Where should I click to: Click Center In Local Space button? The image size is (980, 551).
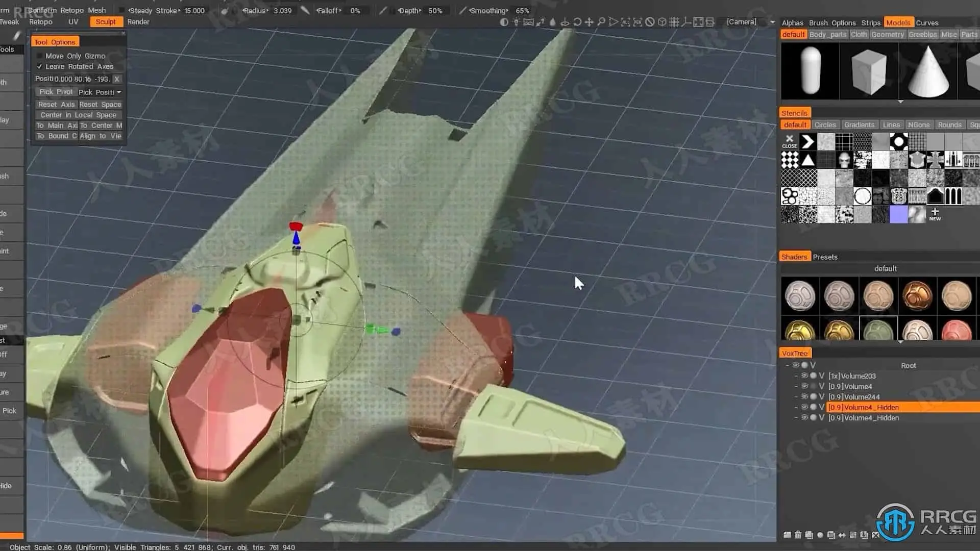[78, 115]
